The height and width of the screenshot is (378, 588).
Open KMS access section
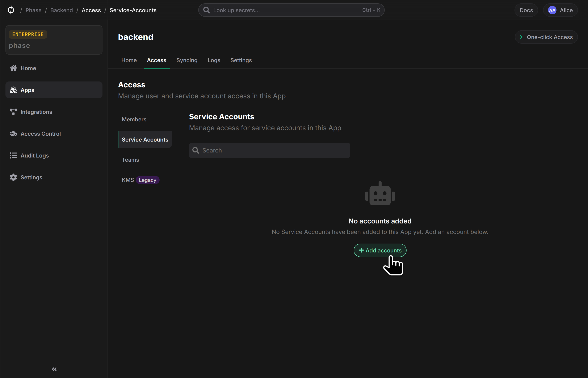(145, 180)
